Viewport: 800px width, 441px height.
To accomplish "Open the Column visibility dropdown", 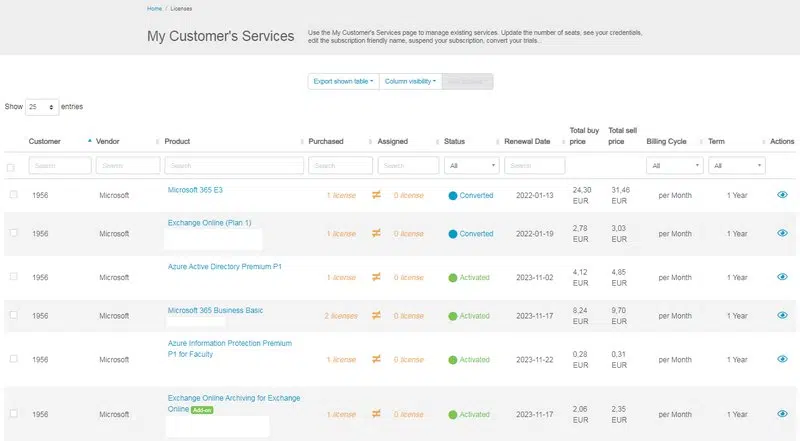I will pos(410,81).
